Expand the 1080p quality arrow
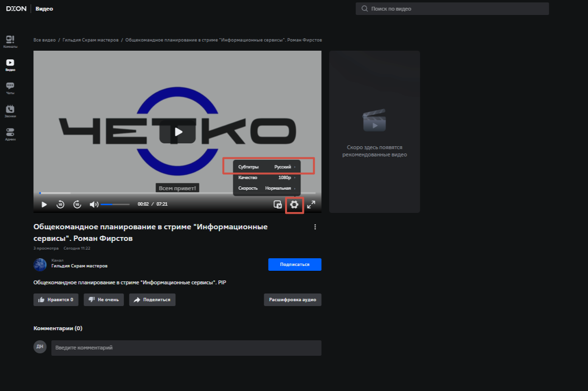This screenshot has width=588, height=391. point(295,178)
